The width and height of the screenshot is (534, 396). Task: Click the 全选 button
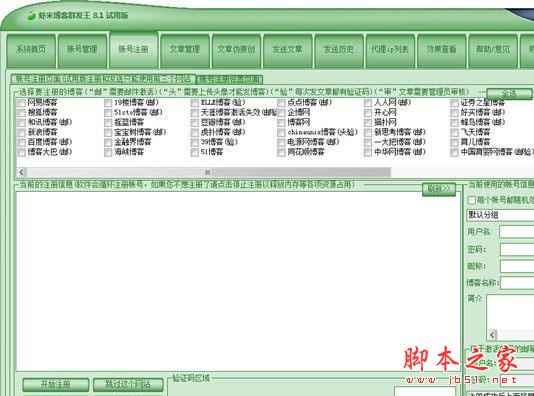coord(509,93)
